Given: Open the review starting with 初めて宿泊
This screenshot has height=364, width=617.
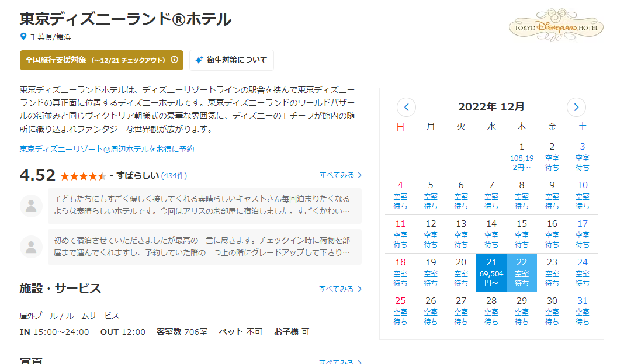Looking at the screenshot, I should [x=204, y=247].
